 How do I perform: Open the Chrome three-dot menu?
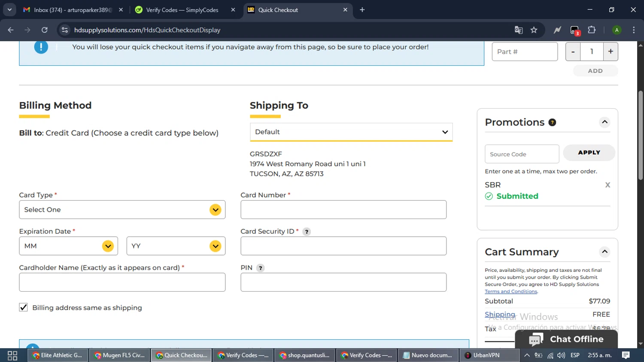pyautogui.click(x=634, y=30)
